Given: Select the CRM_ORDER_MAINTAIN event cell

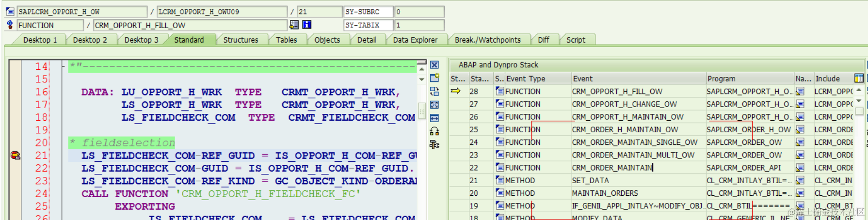Looking at the screenshot, I should (638, 168).
